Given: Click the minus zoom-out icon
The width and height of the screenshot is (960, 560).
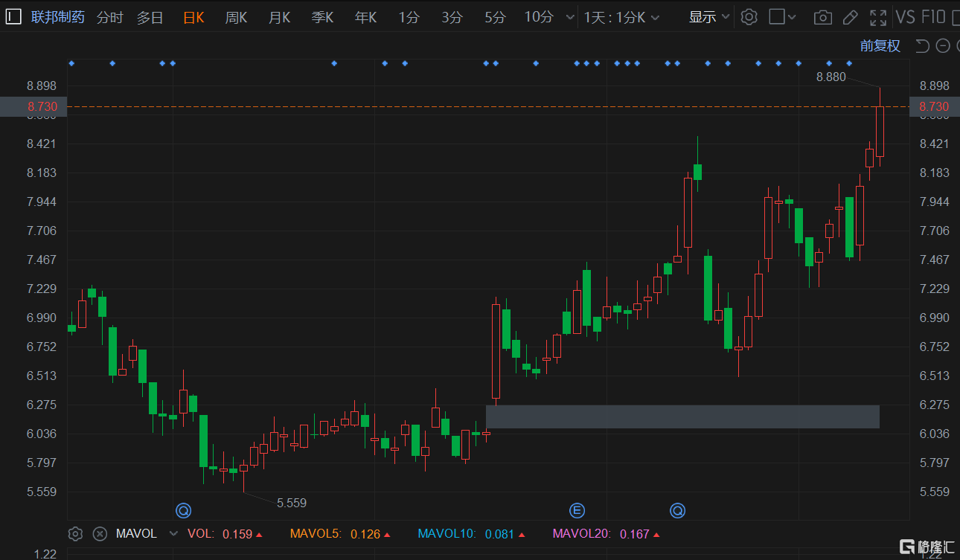Looking at the screenshot, I should pyautogui.click(x=942, y=45).
